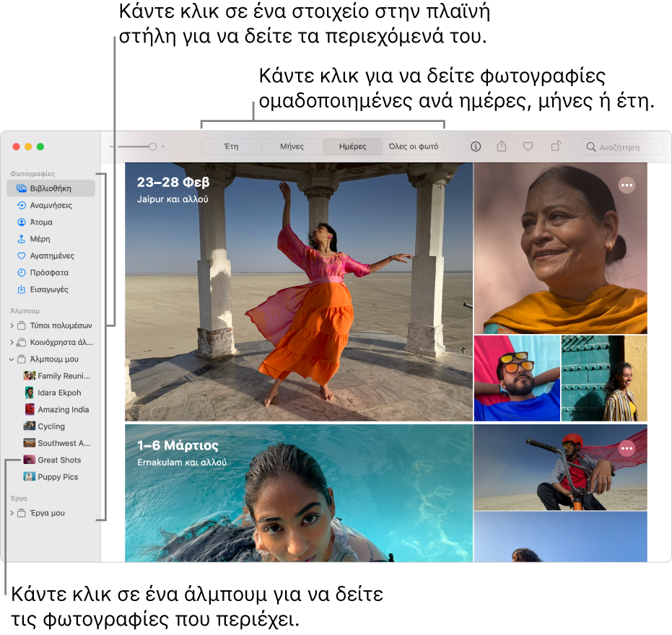Click the dancing woman in orange photo

pyautogui.click(x=299, y=292)
